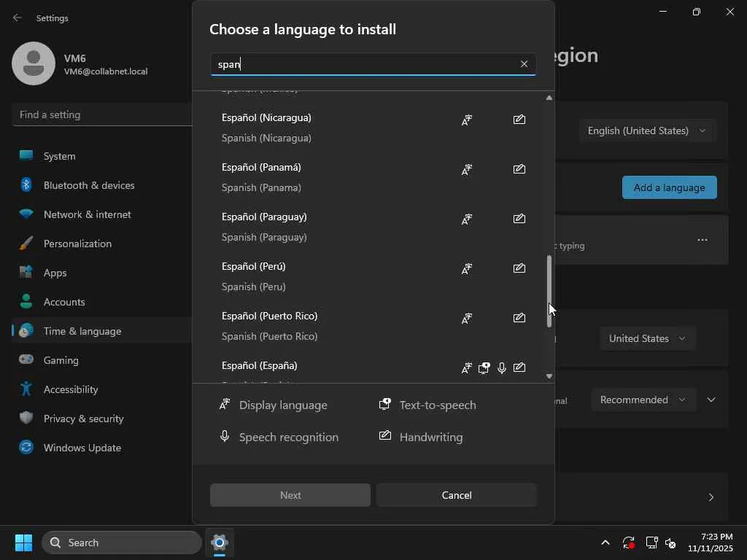Screen dimensions: 747x560
Task: Go back with the Settings back arrow
Action: (x=18, y=17)
